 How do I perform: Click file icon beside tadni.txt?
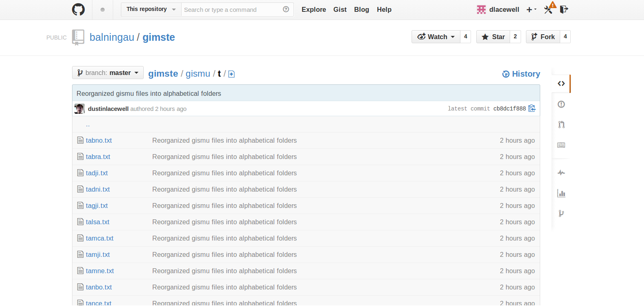coord(80,189)
